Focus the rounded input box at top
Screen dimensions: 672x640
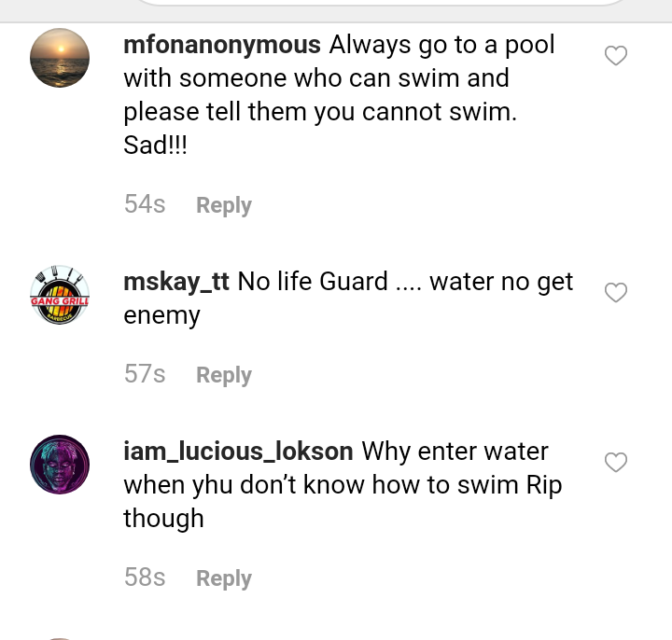(382, 2)
